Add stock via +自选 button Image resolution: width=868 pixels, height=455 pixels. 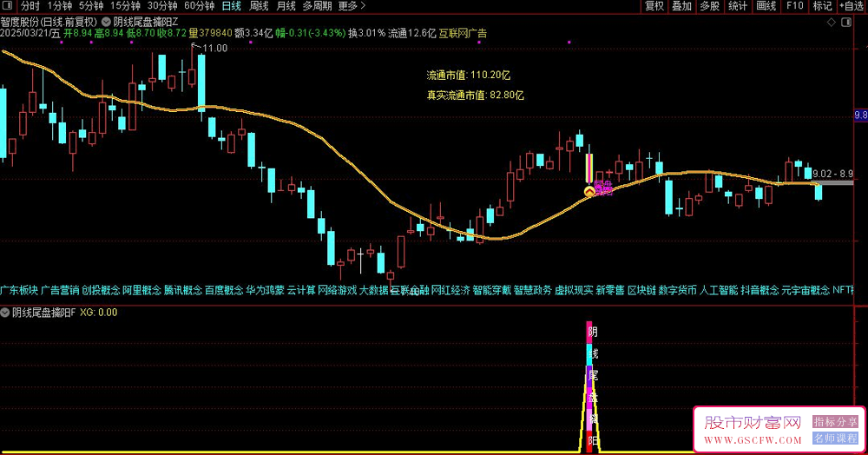coord(852,6)
